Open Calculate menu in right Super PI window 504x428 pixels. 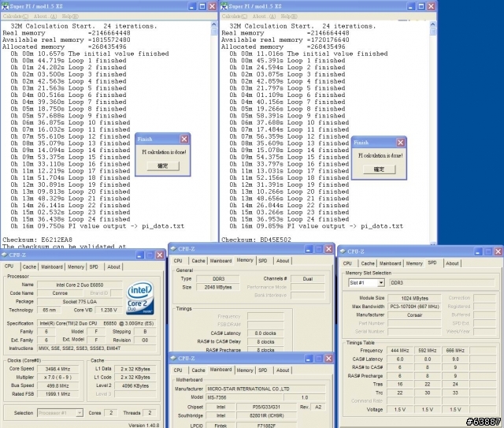tap(235, 16)
